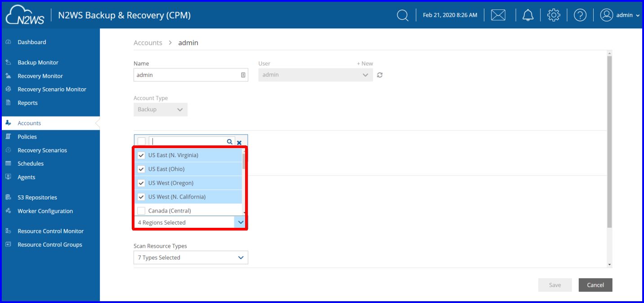Go to Policies in the sidebar
The image size is (644, 303).
coord(27,136)
